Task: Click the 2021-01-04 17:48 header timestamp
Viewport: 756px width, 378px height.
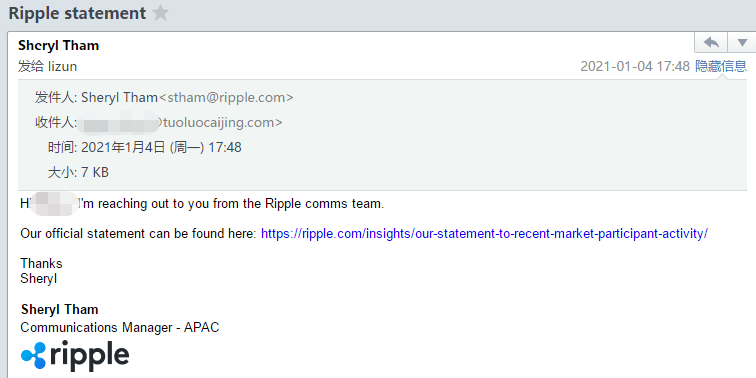Action: click(x=635, y=67)
